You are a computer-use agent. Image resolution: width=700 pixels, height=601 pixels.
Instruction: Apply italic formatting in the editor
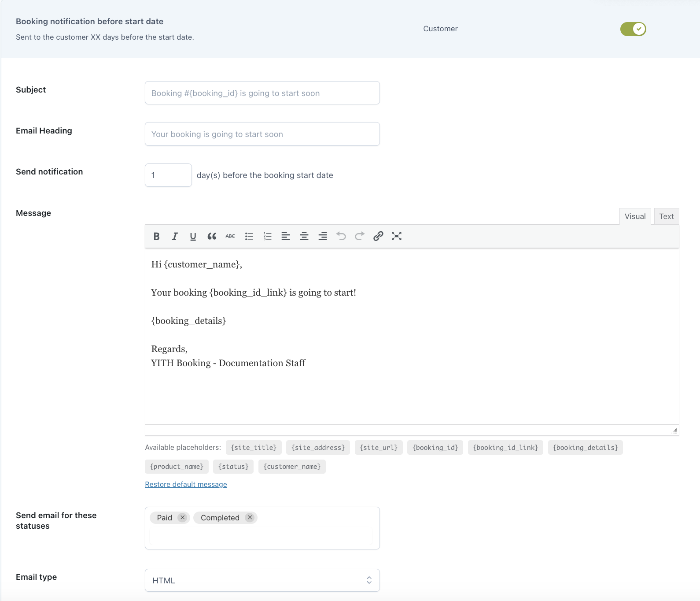[x=175, y=236]
